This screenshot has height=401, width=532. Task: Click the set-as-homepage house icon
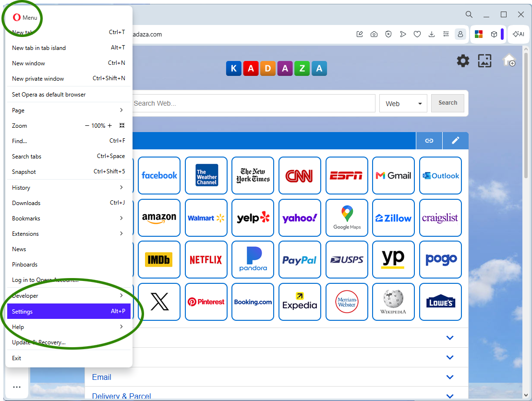point(509,60)
